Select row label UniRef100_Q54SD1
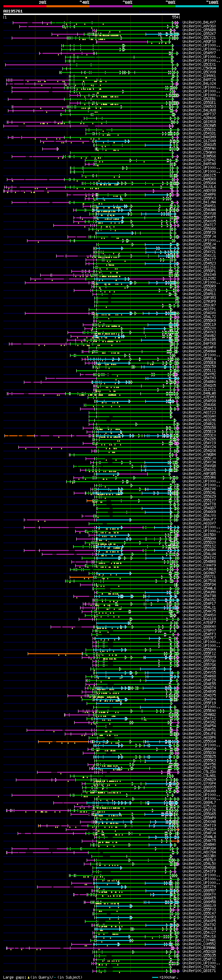The width and height of the screenshot is (222, 980). [199, 133]
